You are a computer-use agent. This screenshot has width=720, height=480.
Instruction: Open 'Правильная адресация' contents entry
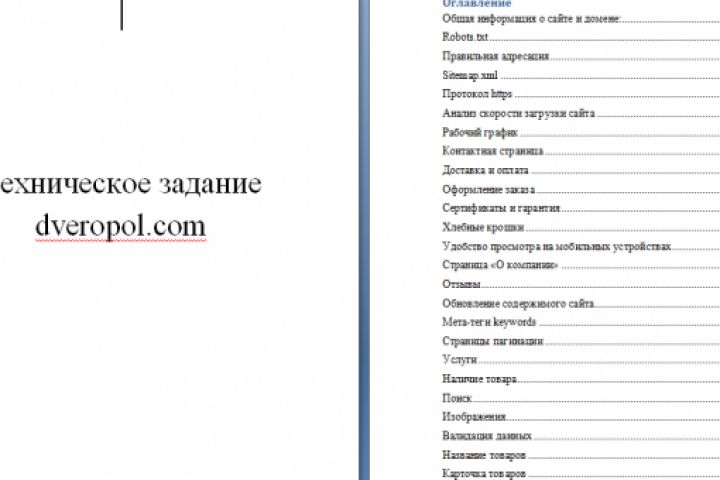(496, 56)
